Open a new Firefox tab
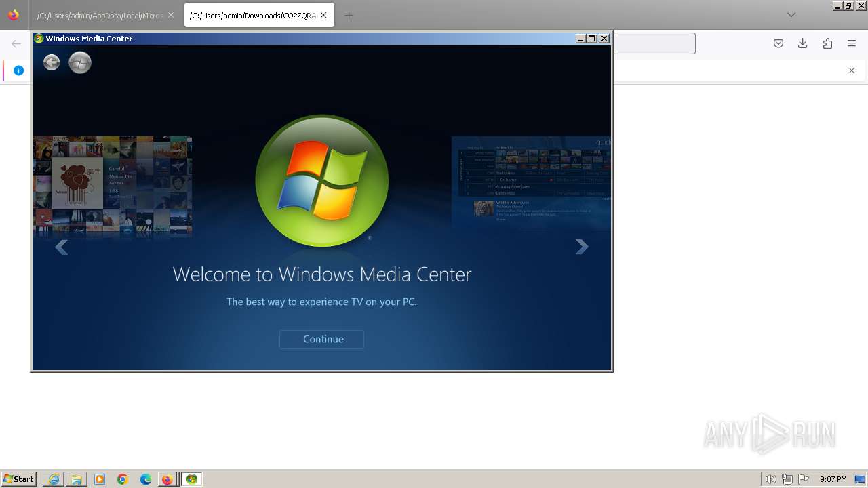868x488 pixels. 349,15
